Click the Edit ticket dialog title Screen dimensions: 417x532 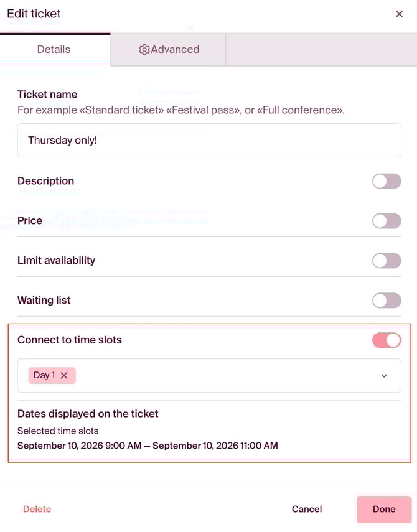pyautogui.click(x=34, y=14)
